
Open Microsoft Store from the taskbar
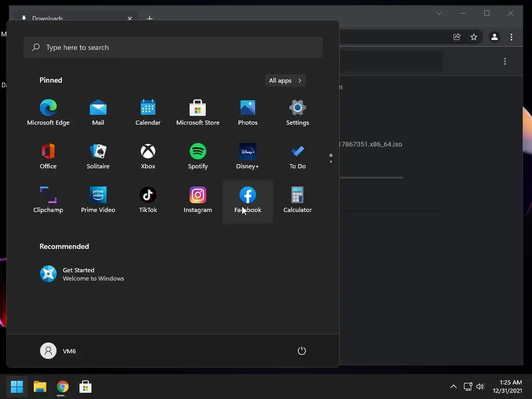(x=85, y=387)
